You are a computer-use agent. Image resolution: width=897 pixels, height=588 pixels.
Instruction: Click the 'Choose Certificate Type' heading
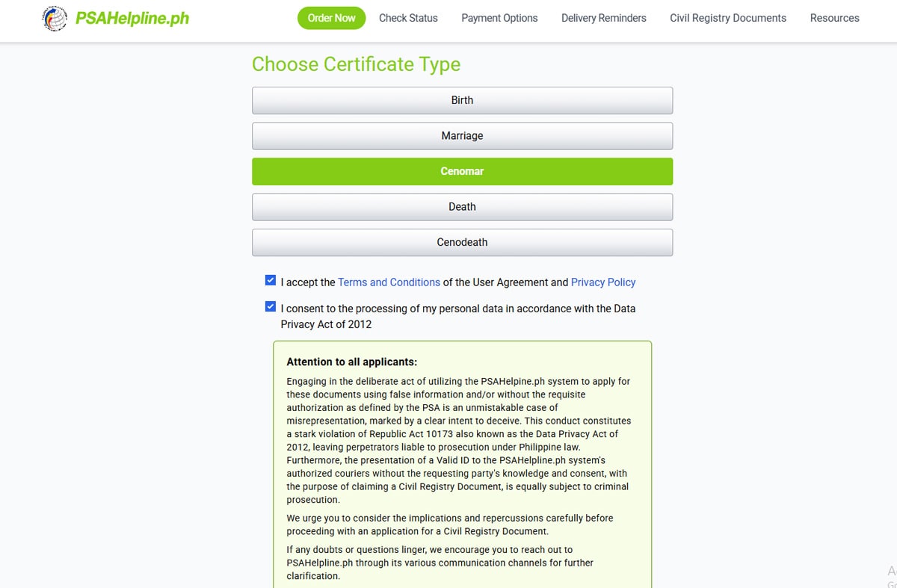[x=356, y=64]
